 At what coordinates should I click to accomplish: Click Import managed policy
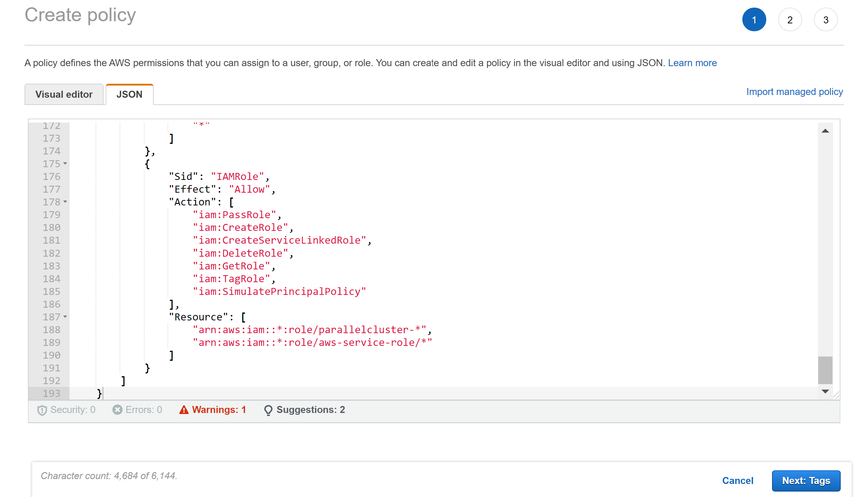[x=794, y=92]
